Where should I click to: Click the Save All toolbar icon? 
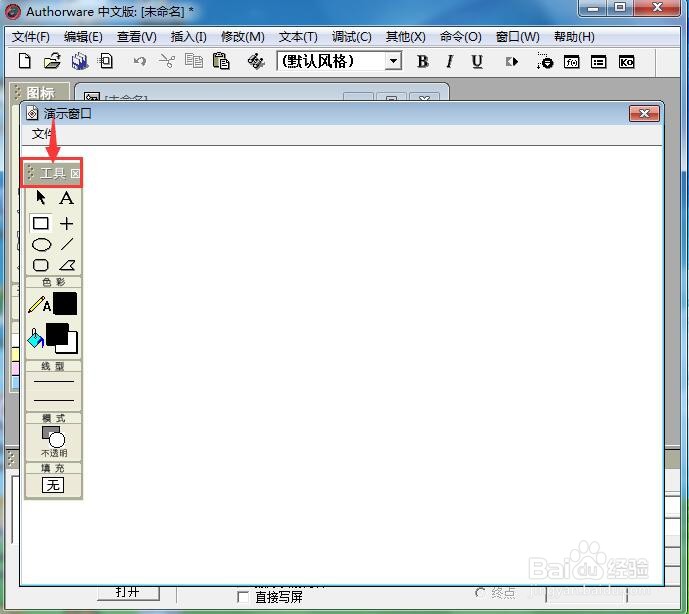tap(80, 61)
